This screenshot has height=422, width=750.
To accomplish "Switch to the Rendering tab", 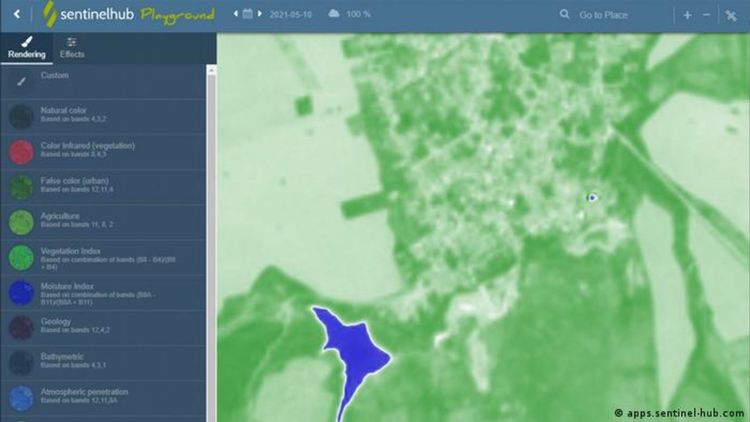I will pyautogui.click(x=27, y=48).
